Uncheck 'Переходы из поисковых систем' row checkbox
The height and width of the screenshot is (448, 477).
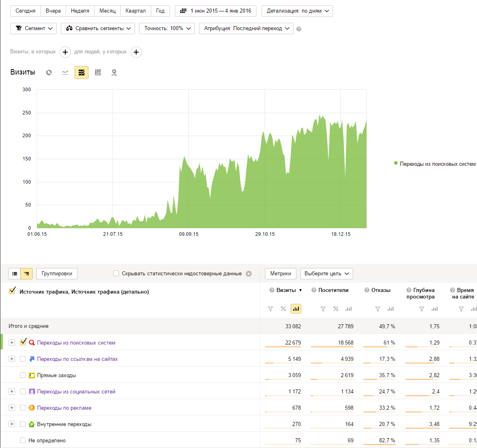[23, 342]
